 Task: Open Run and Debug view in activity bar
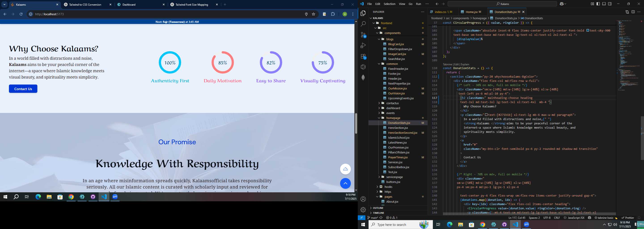click(x=363, y=45)
